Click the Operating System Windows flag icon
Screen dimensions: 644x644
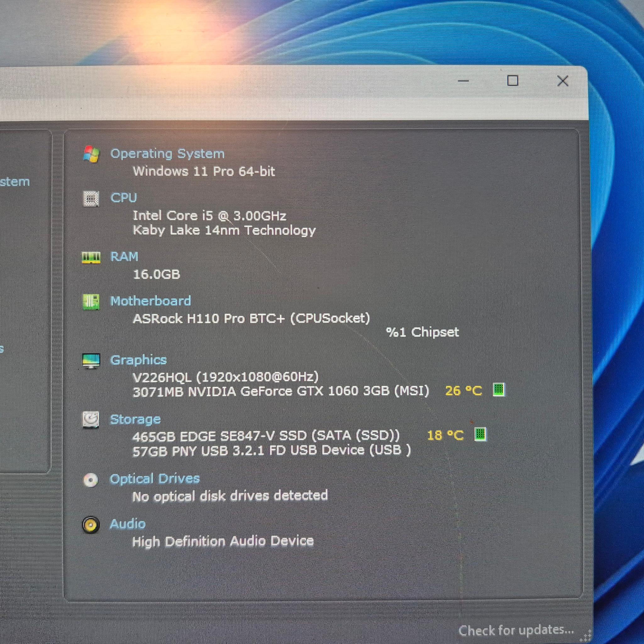point(91,154)
